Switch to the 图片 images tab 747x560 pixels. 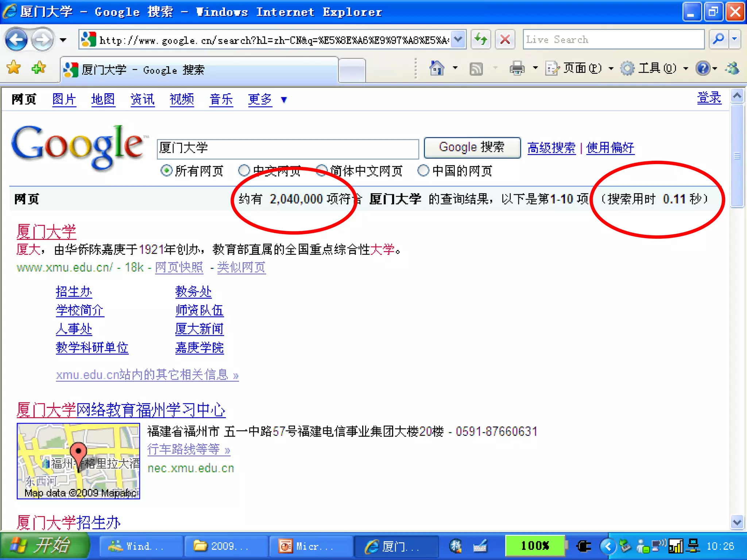[64, 99]
